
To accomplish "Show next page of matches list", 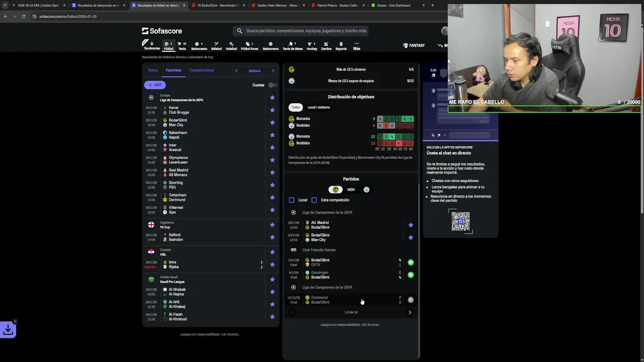I will point(410,312).
